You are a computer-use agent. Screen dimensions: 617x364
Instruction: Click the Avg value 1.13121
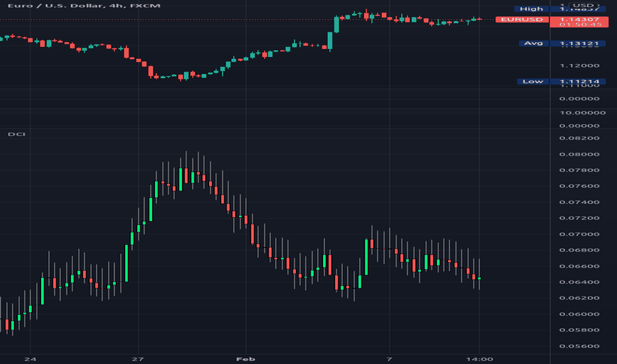(579, 43)
